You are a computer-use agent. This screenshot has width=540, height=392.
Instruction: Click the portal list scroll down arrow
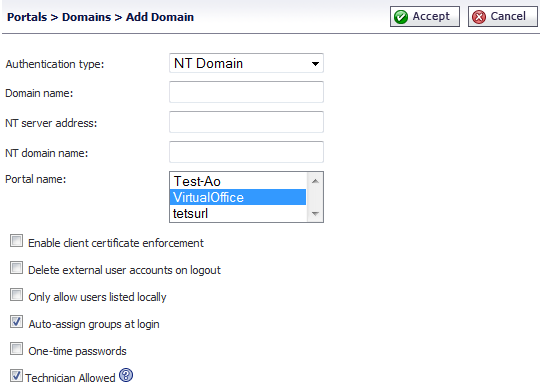[315, 214]
